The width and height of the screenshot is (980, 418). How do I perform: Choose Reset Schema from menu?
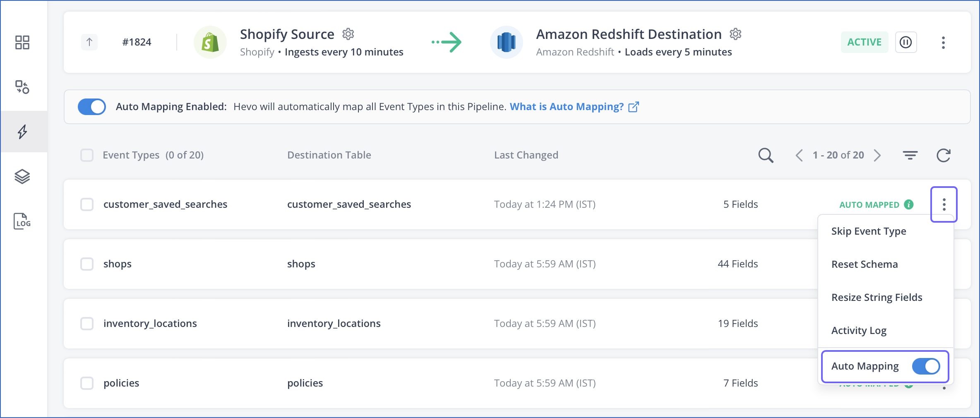point(865,264)
